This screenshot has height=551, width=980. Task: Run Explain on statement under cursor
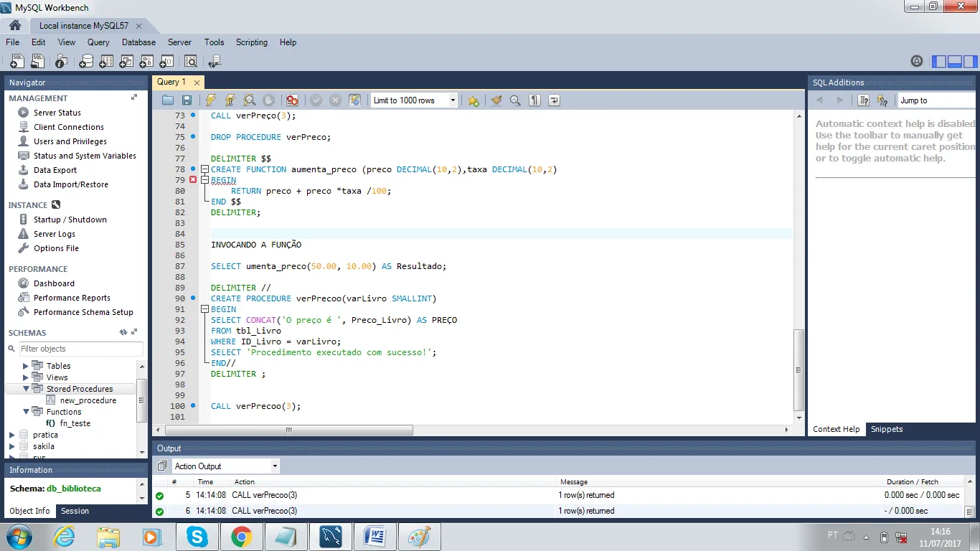click(249, 100)
